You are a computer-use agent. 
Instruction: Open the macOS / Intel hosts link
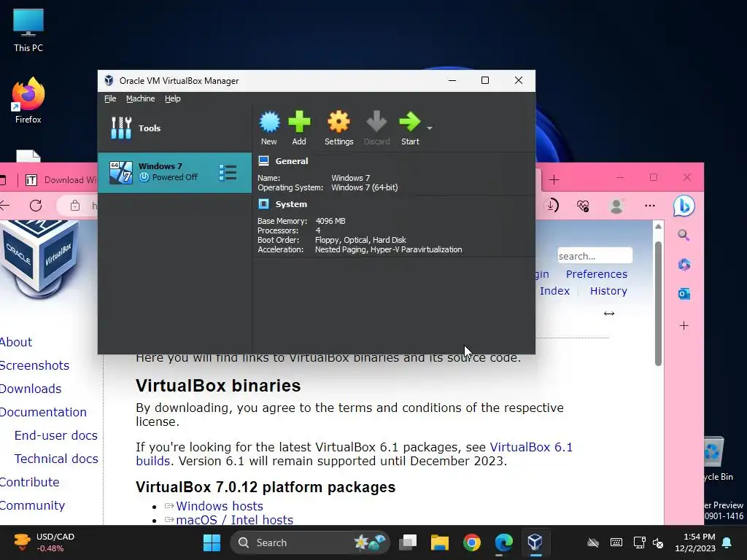(234, 520)
